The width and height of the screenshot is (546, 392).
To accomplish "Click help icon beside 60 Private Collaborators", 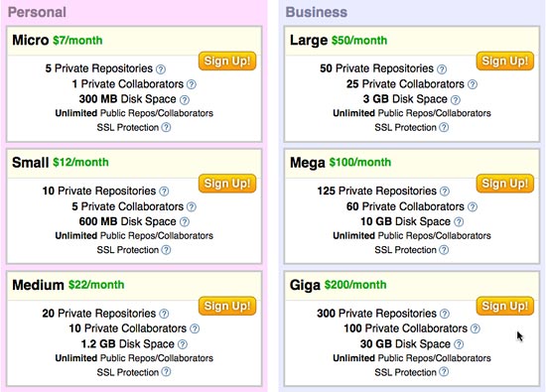I will point(473,206).
